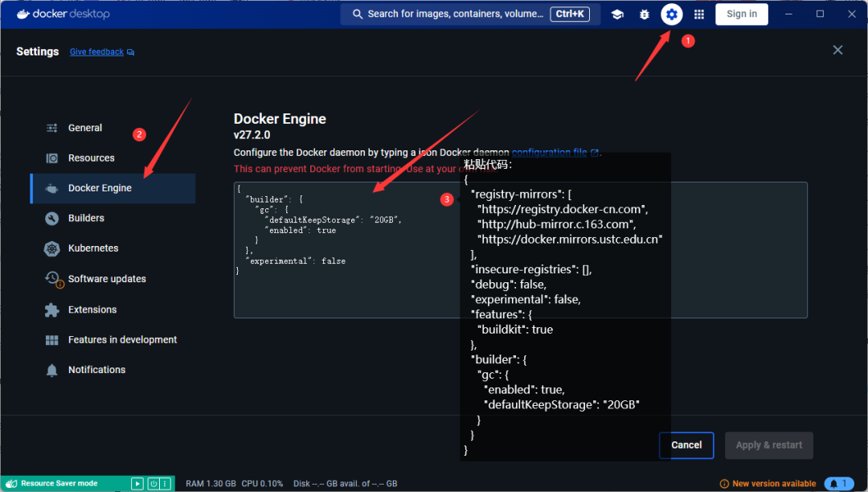Select the Docker Engine section
The height and width of the screenshot is (492, 868).
[113, 188]
